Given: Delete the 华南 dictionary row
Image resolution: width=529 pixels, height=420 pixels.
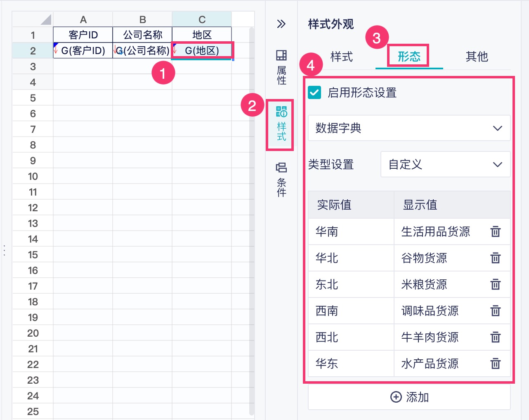Looking at the screenshot, I should pos(495,232).
